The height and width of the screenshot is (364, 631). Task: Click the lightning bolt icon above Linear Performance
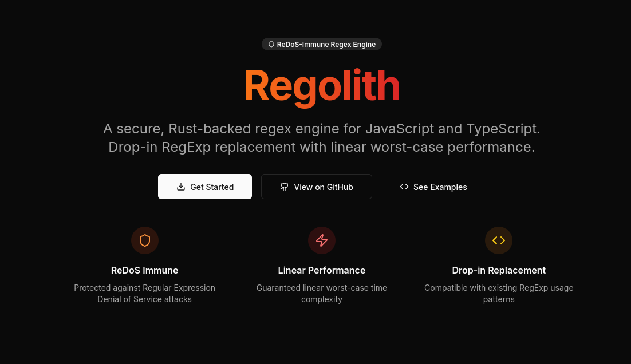(322, 240)
